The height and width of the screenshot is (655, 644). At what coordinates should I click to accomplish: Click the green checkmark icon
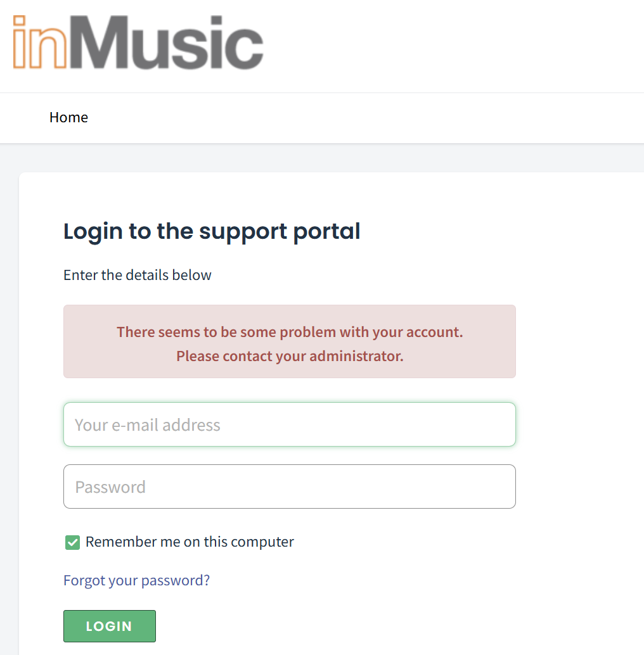coord(72,542)
